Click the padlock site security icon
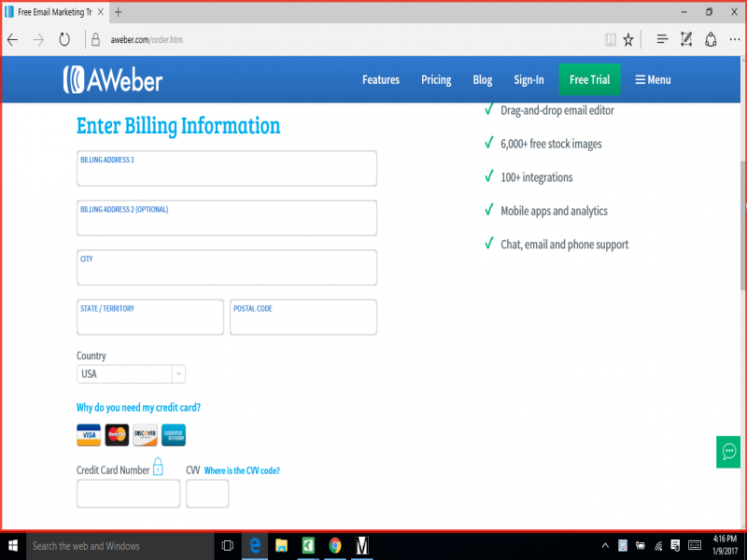This screenshot has height=560, width=747. point(95,39)
